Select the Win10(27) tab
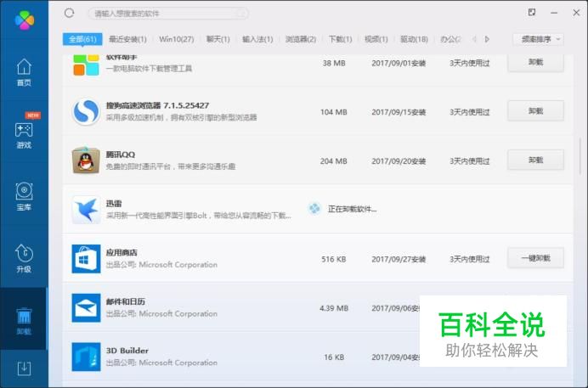This screenshot has width=588, height=388. coord(176,39)
